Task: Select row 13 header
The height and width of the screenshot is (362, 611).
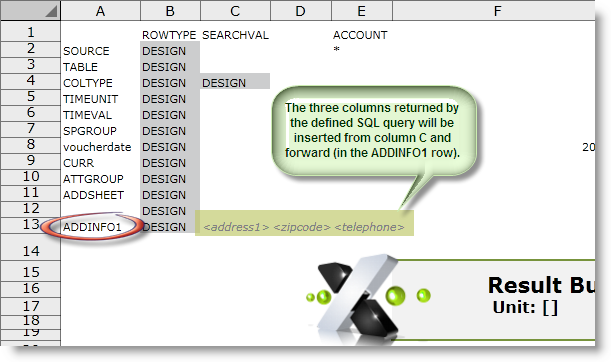Action: [30, 225]
